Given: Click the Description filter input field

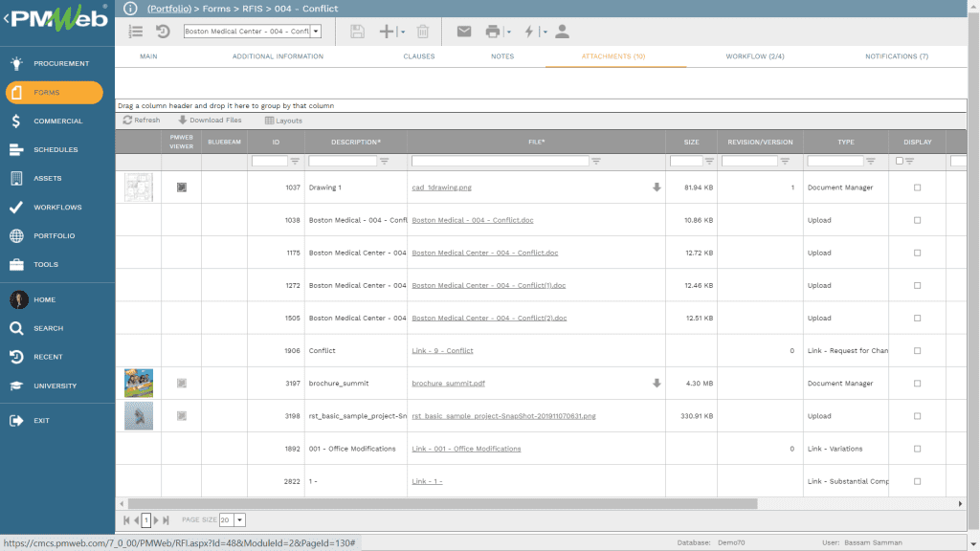Looking at the screenshot, I should [343, 161].
